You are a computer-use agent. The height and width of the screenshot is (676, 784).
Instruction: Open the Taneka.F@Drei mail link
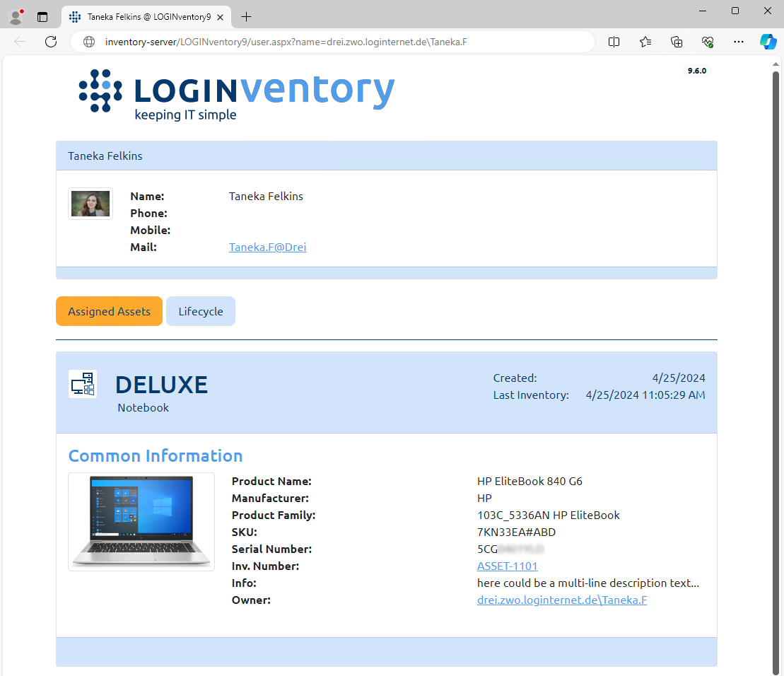click(267, 247)
